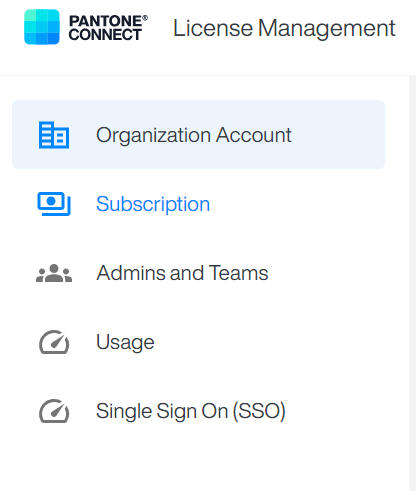Click the Single Sign On gauge icon
This screenshot has width=416, height=491.
[x=54, y=411]
